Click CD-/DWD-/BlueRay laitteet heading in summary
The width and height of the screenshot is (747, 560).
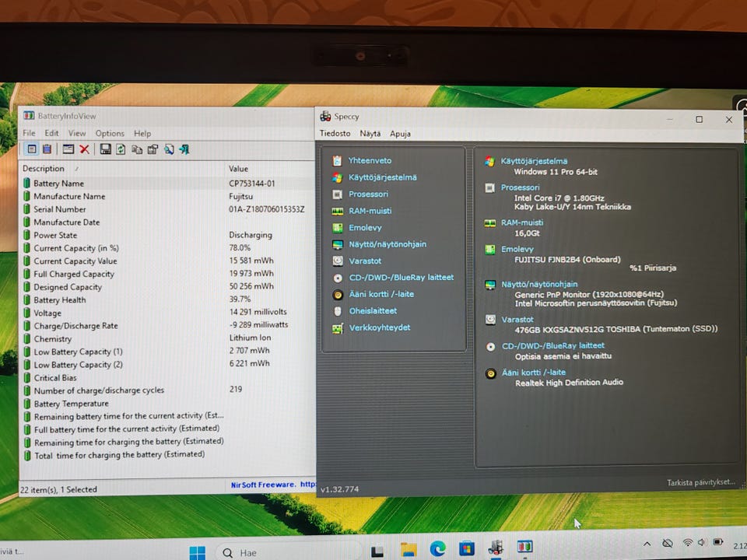[553, 345]
